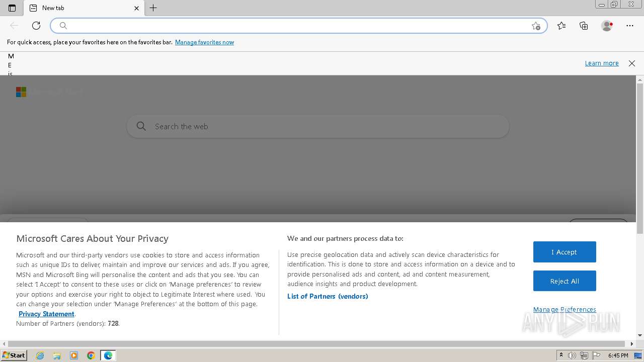Click the Show desktop tray button
The width and height of the screenshot is (644, 362).
[638, 355]
